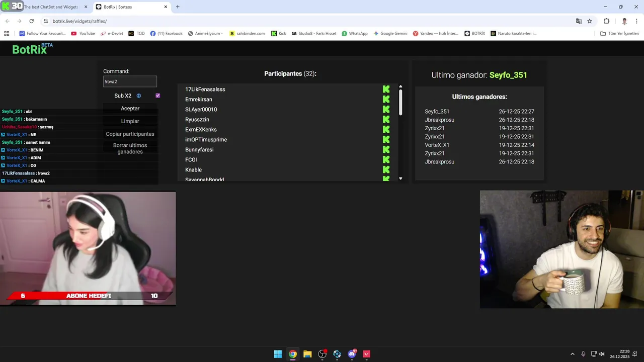Select participant Bunnyfaresi
This screenshot has height=362, width=644.
(x=199, y=149)
